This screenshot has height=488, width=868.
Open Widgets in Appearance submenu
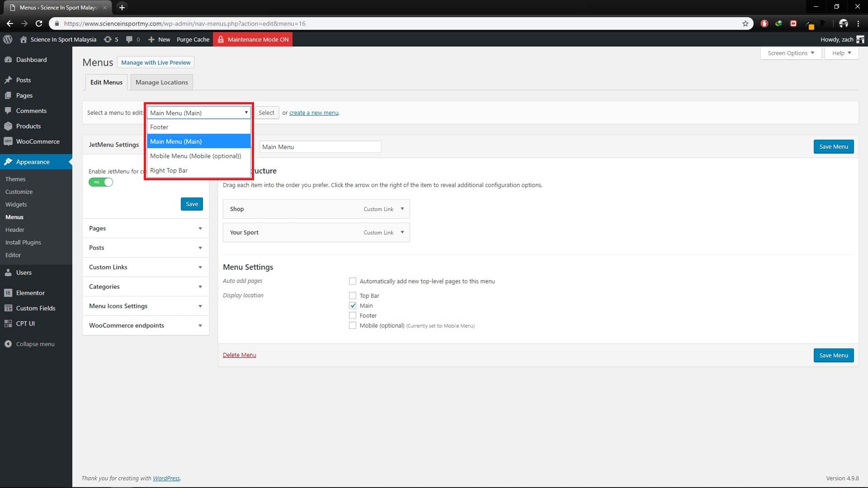point(16,204)
